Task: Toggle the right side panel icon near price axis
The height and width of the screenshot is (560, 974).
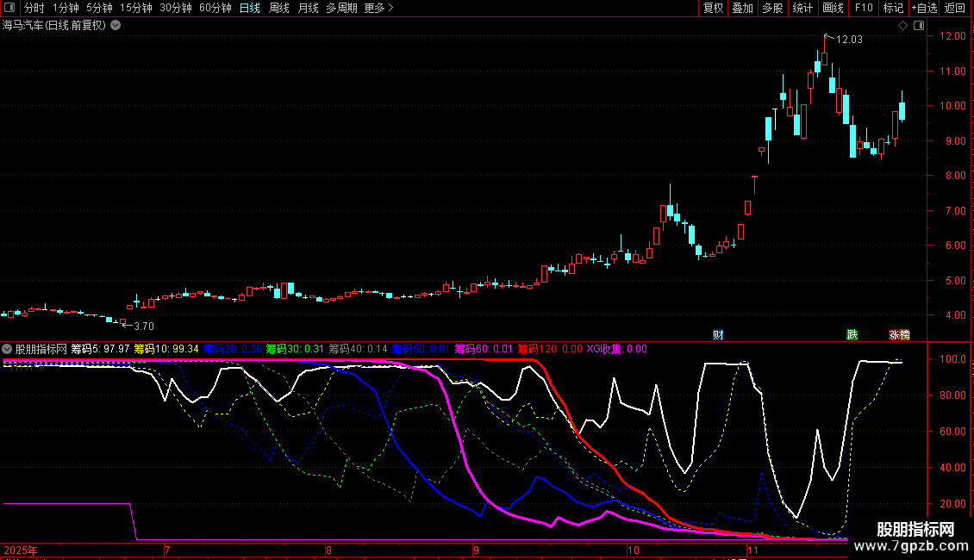Action: [x=917, y=26]
